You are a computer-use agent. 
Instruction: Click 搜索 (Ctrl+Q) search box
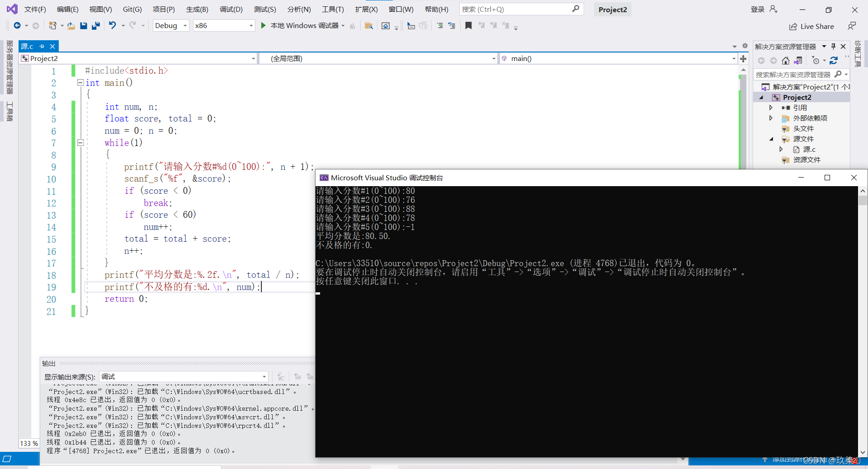coord(521,9)
